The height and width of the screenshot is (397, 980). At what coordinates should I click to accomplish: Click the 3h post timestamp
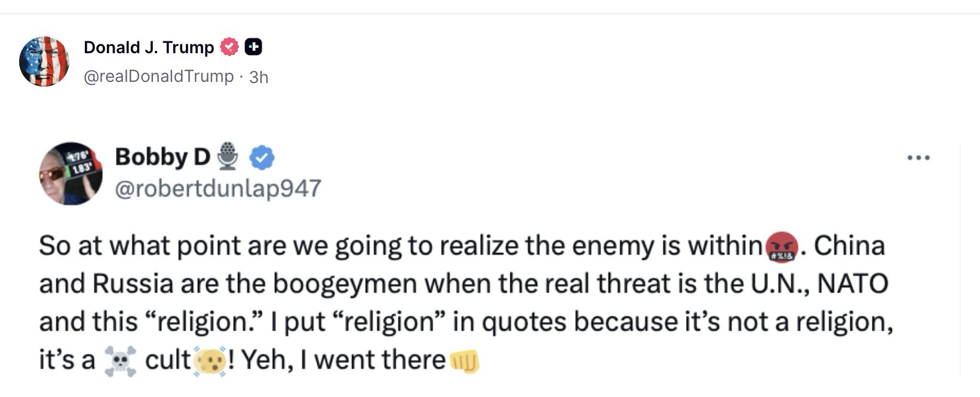pyautogui.click(x=259, y=77)
